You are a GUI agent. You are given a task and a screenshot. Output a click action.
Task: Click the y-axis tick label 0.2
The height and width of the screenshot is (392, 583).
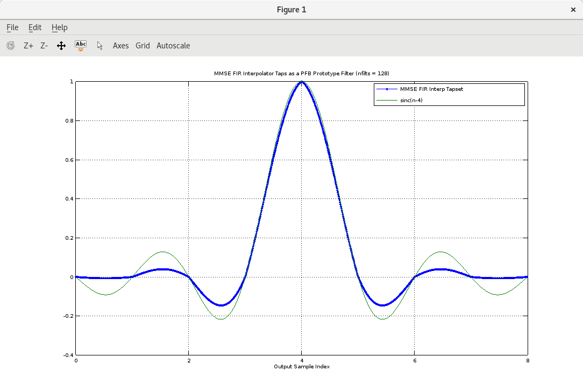point(69,238)
